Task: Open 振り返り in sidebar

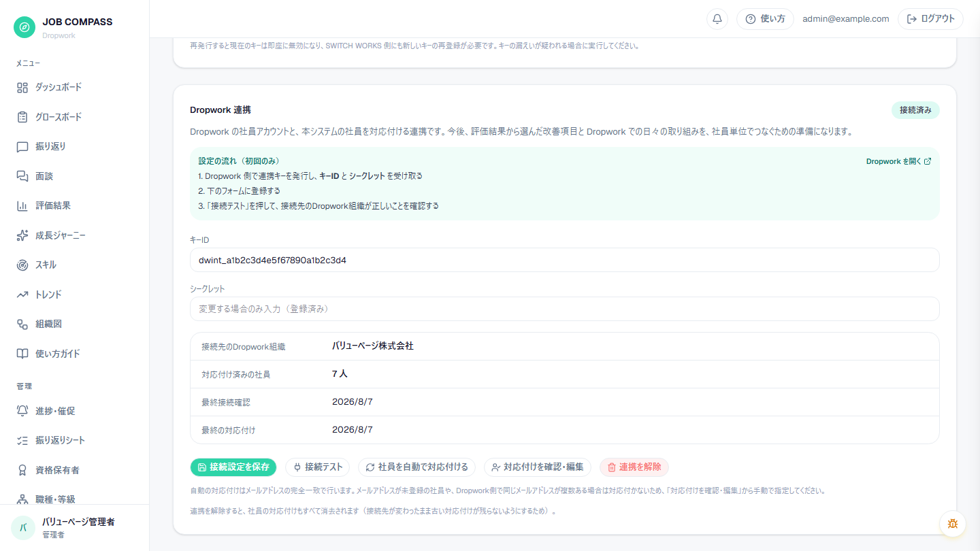Action: click(74, 146)
